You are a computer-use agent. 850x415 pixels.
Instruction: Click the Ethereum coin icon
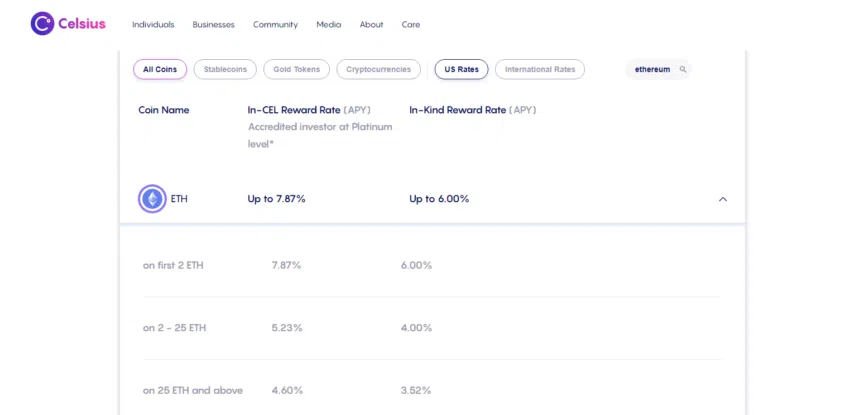[152, 199]
